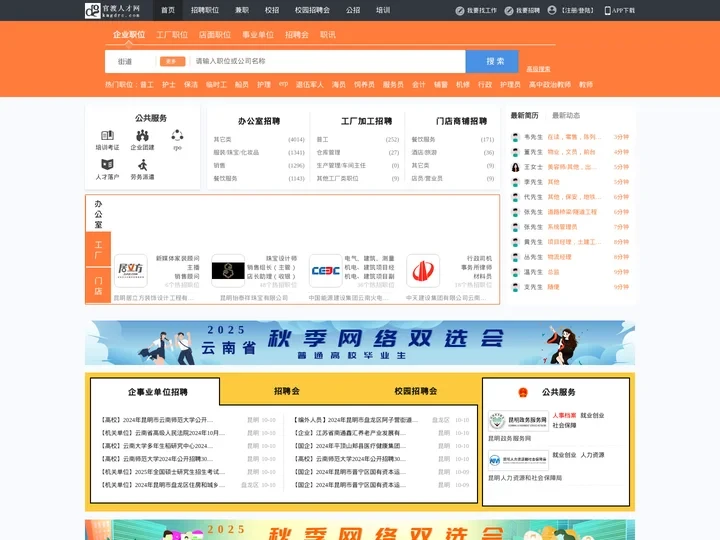Select the 工厂职位 search tab
720x540 pixels.
172,34
